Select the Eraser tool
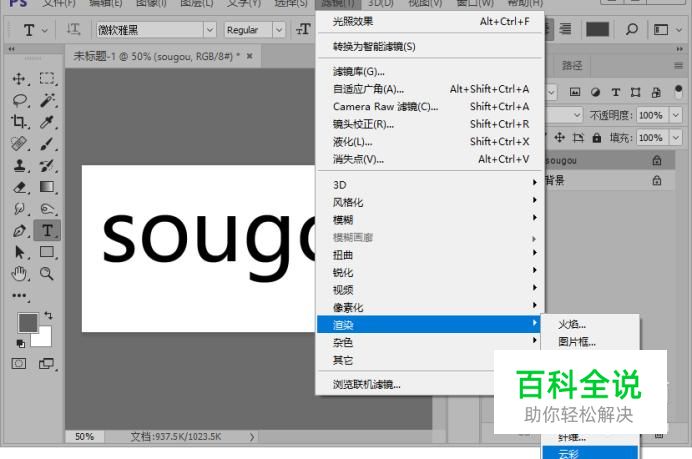Viewport: 692px width, 459px height. [19, 187]
